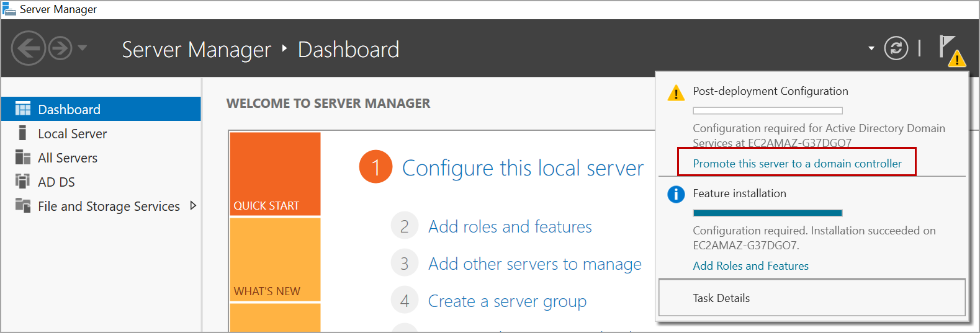Expand File and Storage Services arrow
The height and width of the screenshot is (333, 980).
(x=193, y=206)
